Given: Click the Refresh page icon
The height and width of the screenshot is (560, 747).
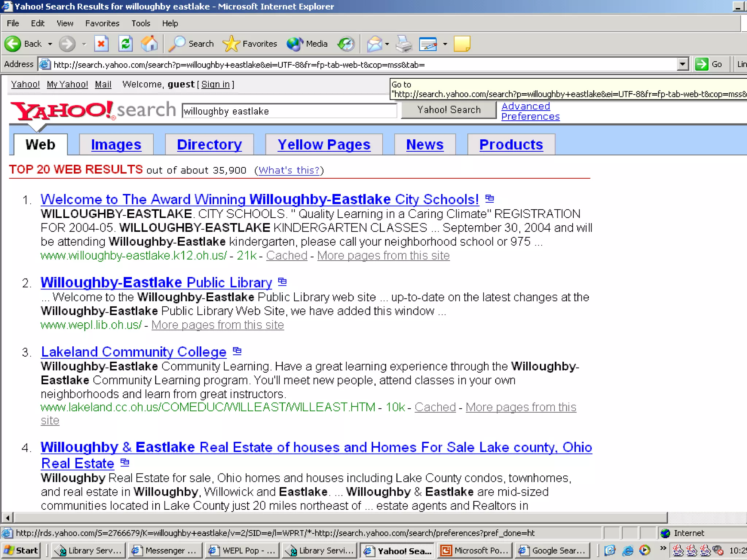Looking at the screenshot, I should pyautogui.click(x=125, y=44).
